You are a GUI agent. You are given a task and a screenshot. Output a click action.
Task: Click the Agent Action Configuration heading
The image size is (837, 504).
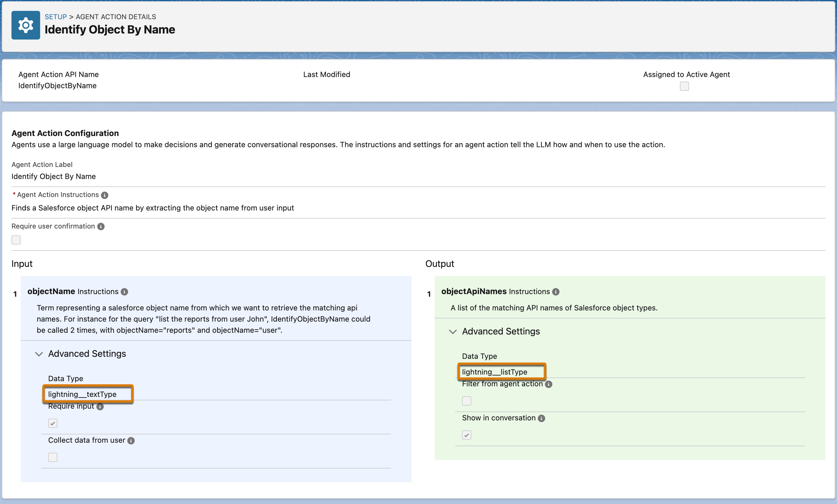click(x=65, y=133)
